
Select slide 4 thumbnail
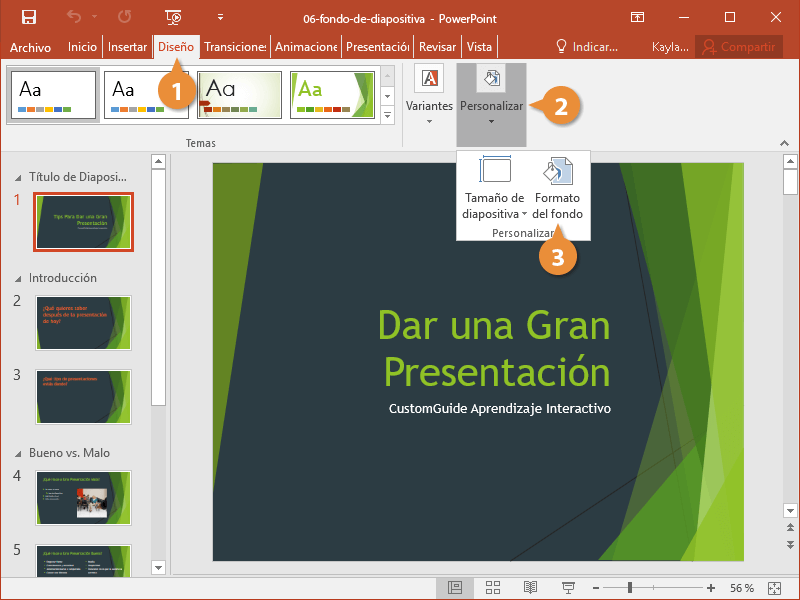84,497
